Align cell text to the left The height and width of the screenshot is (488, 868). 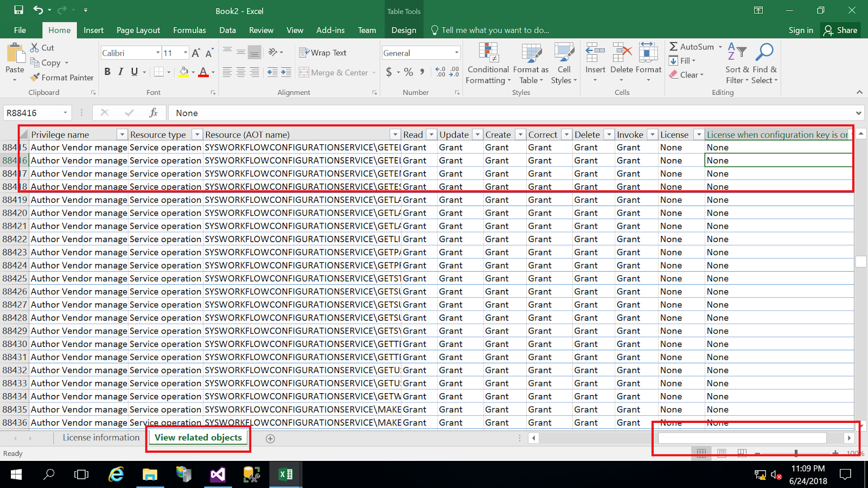point(227,72)
